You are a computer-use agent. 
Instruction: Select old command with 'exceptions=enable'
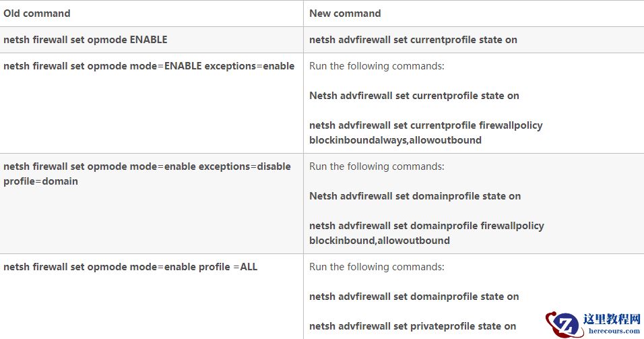[149, 66]
